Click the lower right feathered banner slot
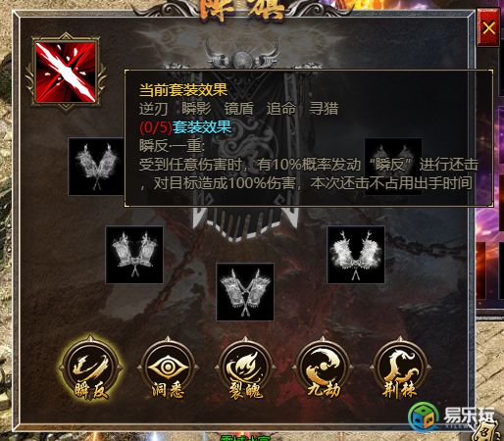 356,255
